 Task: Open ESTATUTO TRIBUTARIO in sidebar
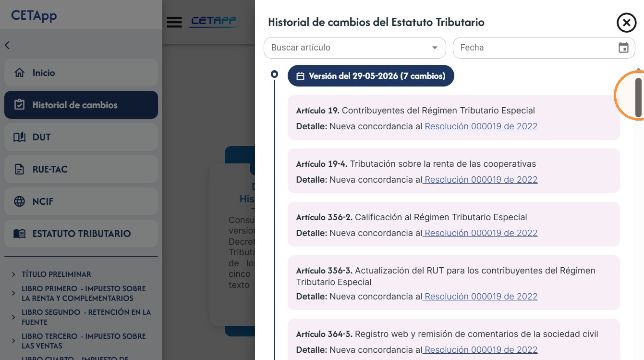81,234
